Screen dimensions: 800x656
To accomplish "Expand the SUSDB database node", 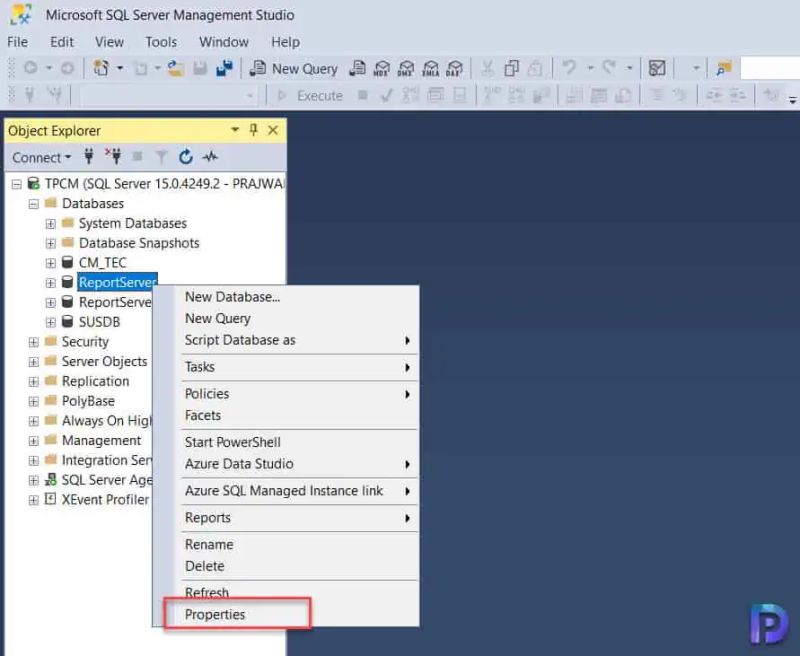I will (51, 321).
